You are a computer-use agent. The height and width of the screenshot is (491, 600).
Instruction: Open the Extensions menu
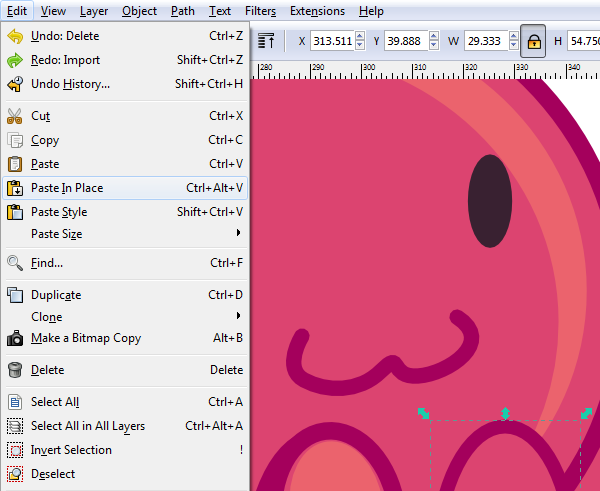point(316,11)
